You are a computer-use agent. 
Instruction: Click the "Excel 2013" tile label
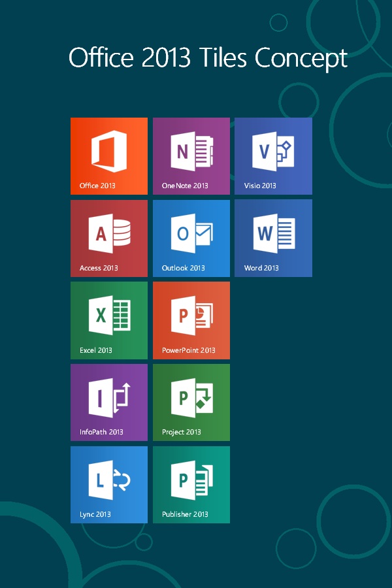click(x=95, y=350)
